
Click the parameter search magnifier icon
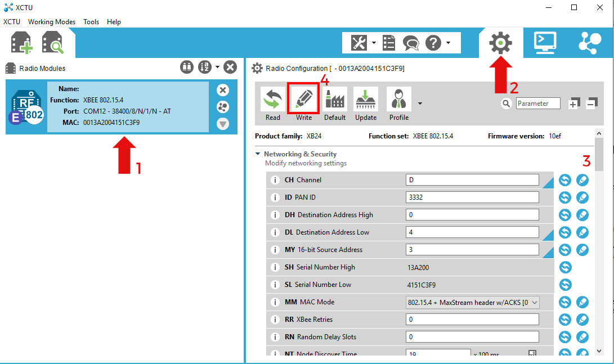click(506, 104)
